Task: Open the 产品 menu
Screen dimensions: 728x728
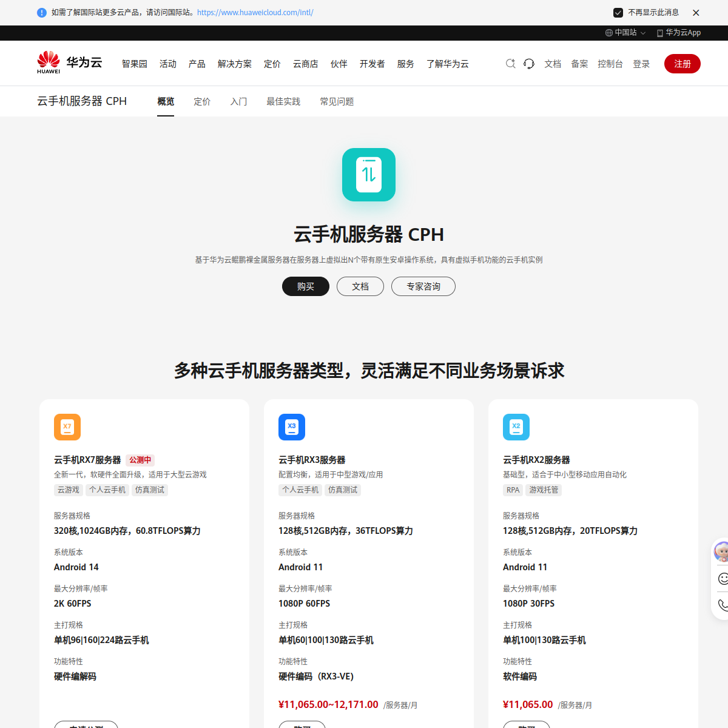Action: pos(197,64)
